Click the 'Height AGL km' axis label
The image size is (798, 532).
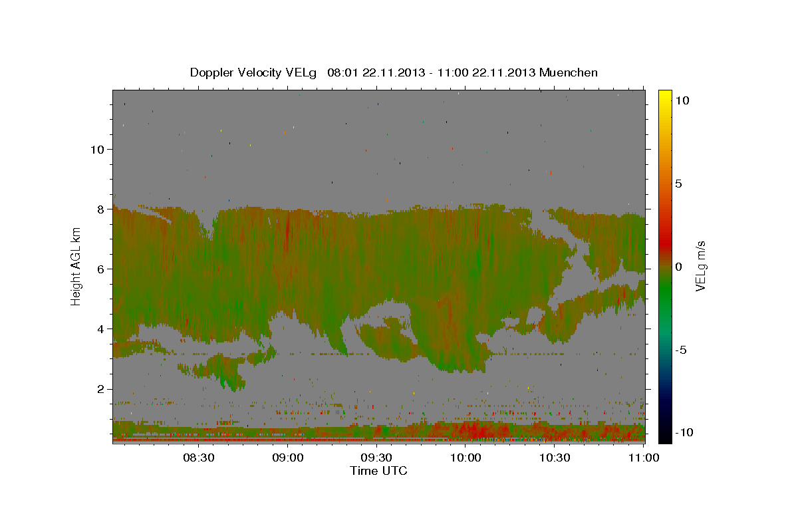pos(76,266)
